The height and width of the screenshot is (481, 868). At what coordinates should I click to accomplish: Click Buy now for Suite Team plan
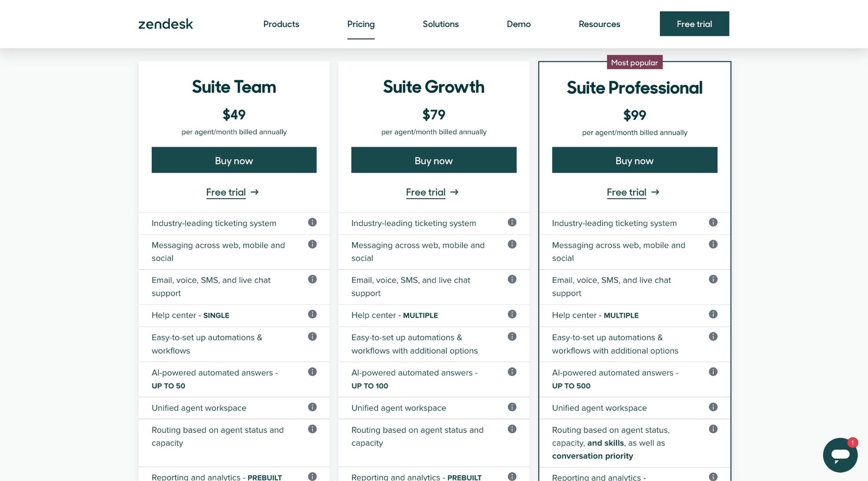click(233, 159)
